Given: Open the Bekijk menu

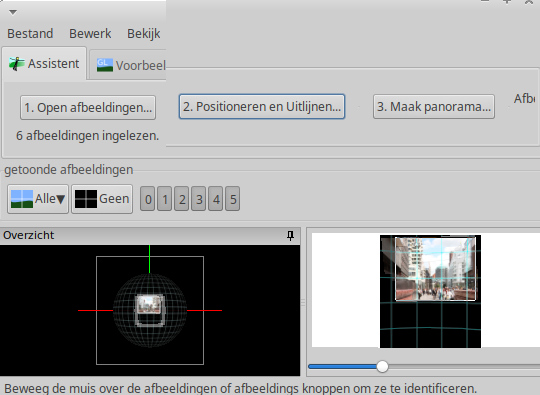Looking at the screenshot, I should pyautogui.click(x=144, y=34).
